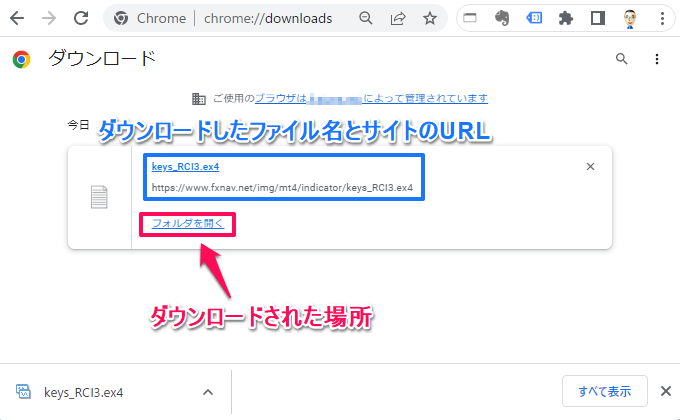Click フォルダを開く to show folder
680x420 pixels.
pos(187,223)
